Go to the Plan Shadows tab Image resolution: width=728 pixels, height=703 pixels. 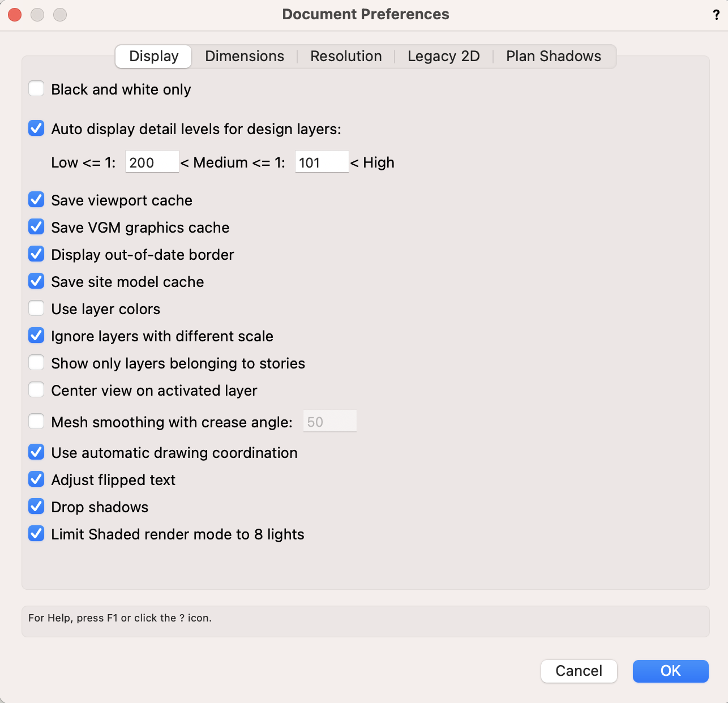(553, 57)
